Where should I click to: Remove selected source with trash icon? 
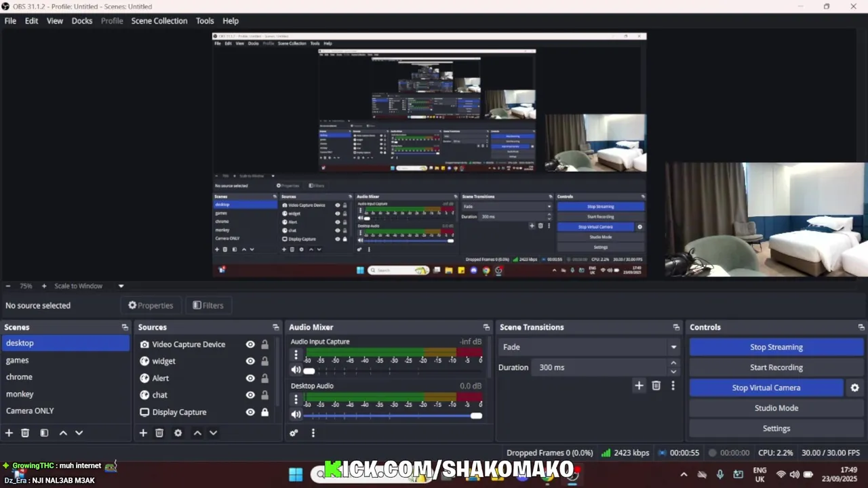(159, 433)
